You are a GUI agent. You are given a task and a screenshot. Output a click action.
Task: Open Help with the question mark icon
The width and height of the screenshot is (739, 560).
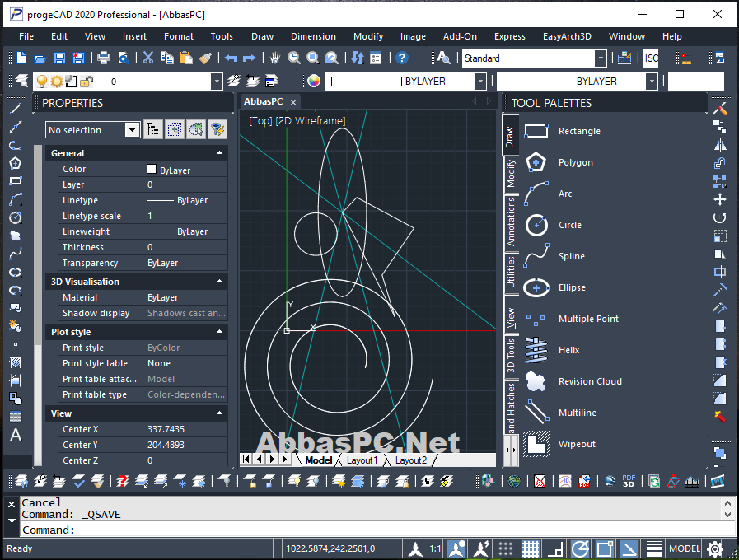click(x=401, y=58)
